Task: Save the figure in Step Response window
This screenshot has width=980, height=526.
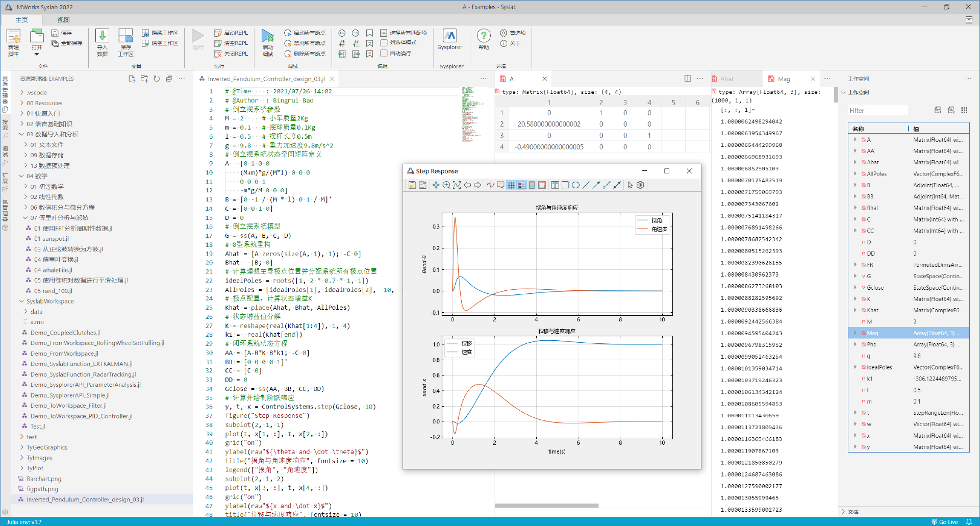Action: pos(412,185)
